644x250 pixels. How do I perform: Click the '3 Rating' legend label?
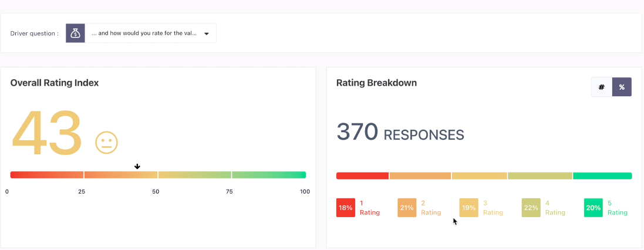point(493,208)
